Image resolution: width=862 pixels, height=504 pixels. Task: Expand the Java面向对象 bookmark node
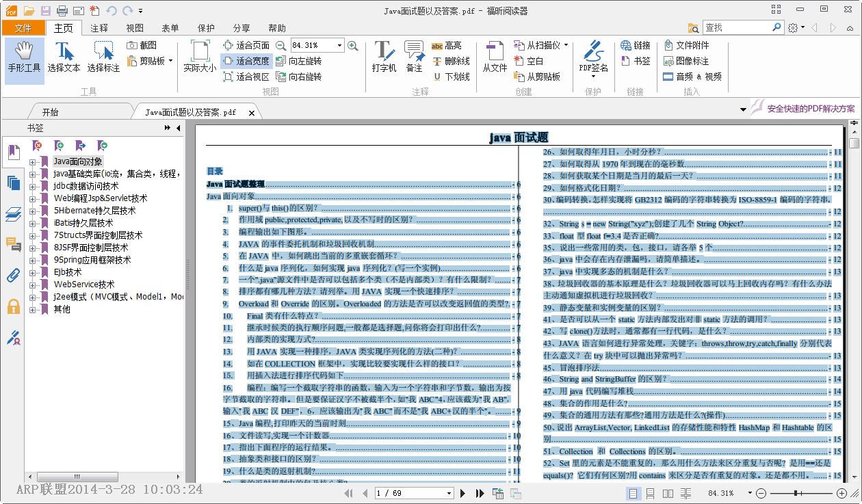point(32,162)
